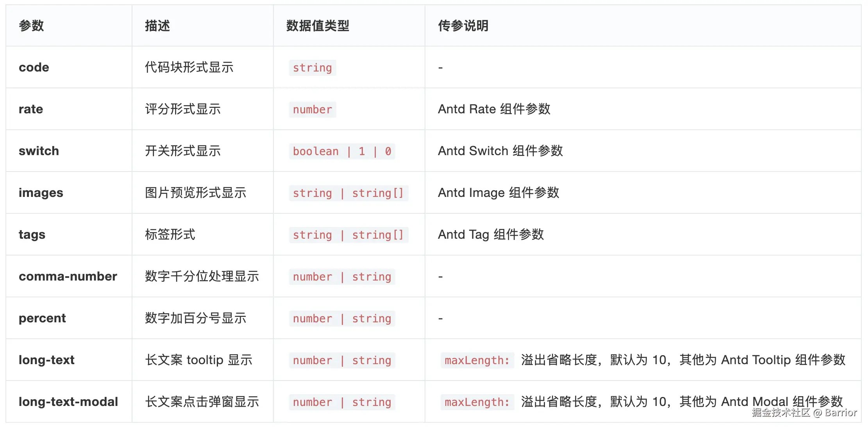Click the "掘金技术社区 @ Barrior" watermark
Viewport: 868px width, 429px height.
pos(804,413)
